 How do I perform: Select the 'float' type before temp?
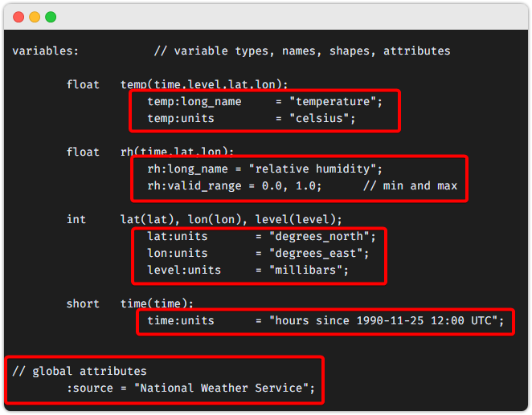[x=83, y=84]
